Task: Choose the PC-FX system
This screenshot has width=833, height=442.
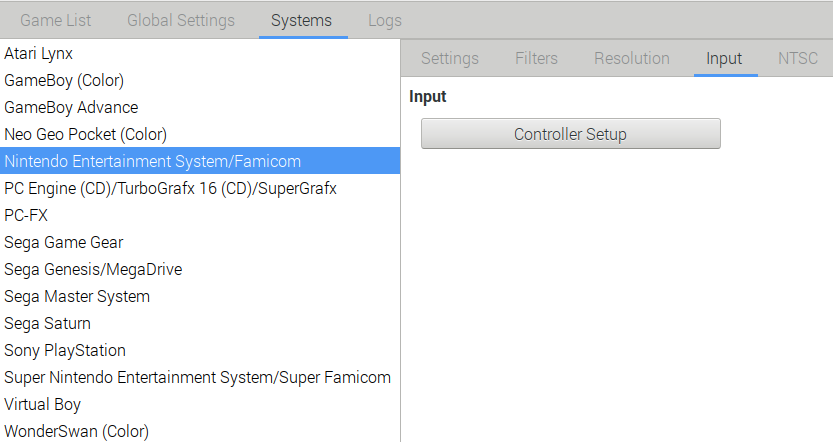Action: 200,215
